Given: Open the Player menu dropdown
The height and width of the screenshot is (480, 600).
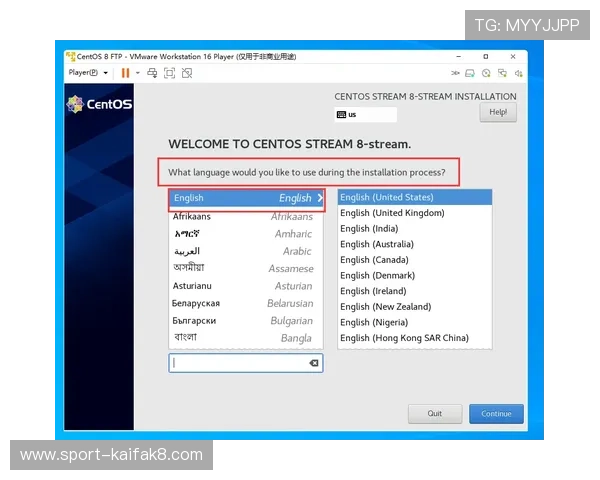Looking at the screenshot, I should tap(86, 73).
